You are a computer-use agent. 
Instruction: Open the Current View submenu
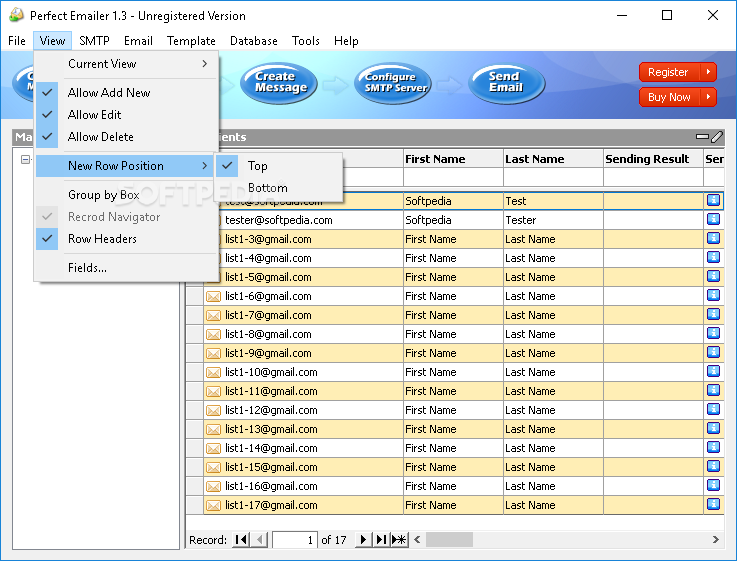tap(126, 63)
